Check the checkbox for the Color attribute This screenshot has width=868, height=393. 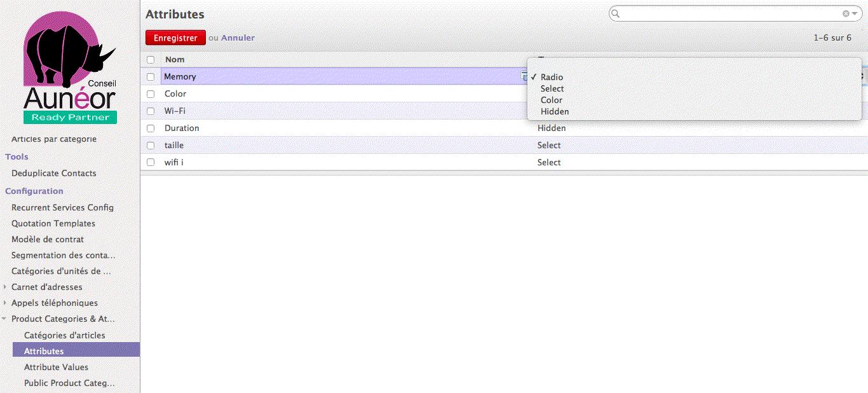[151, 93]
